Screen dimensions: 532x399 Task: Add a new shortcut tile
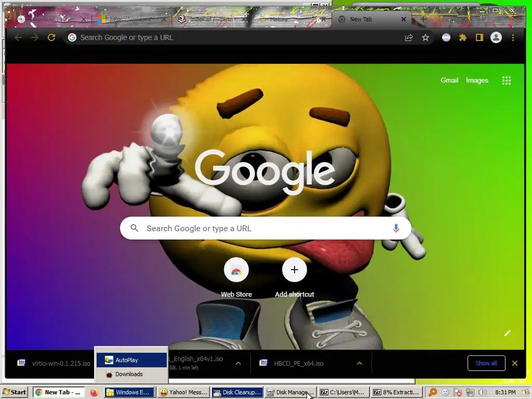[x=295, y=277]
